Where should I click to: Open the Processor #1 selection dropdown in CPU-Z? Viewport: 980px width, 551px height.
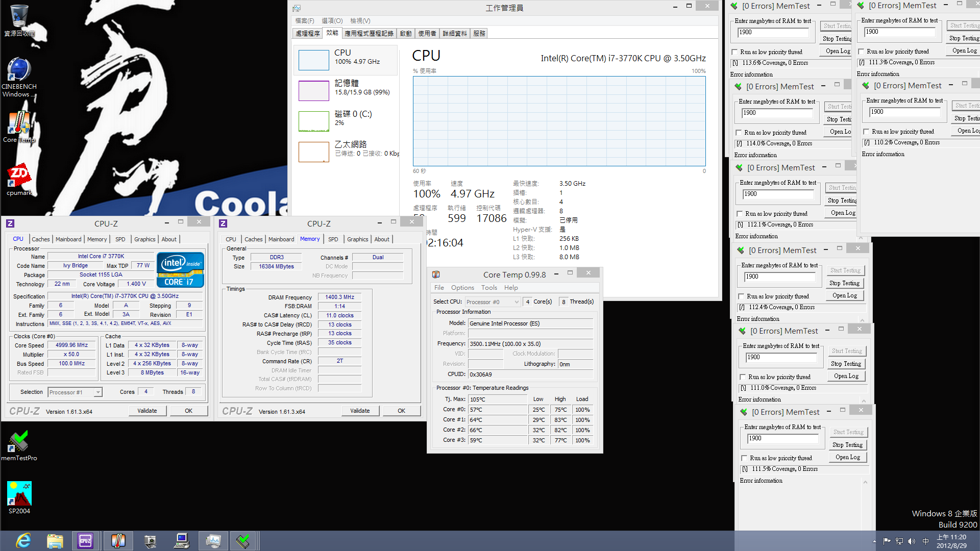pos(75,392)
